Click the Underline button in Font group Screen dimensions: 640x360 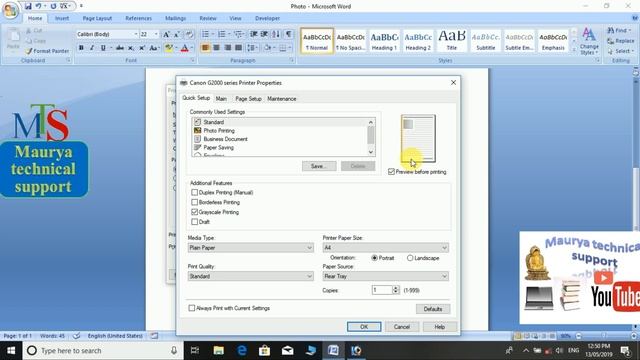pos(103,48)
